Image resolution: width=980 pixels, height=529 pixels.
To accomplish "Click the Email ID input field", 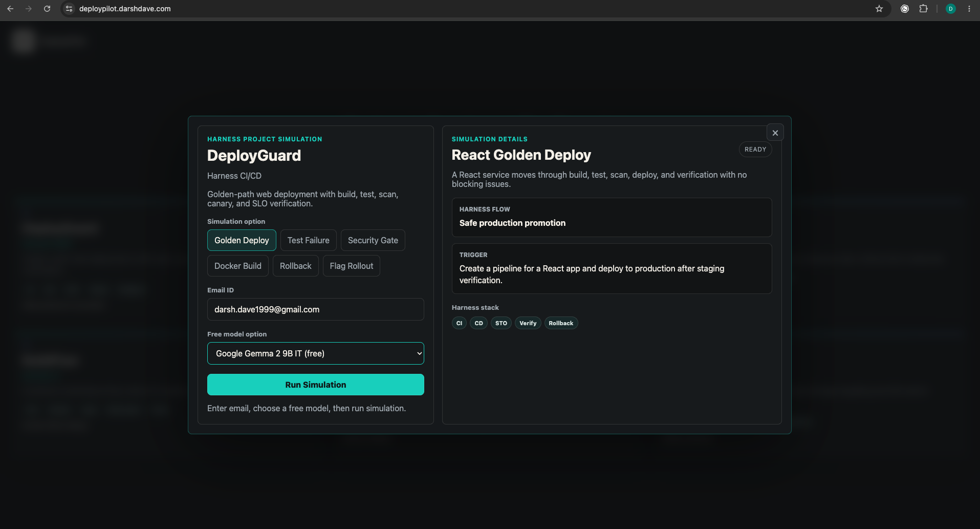I will pyautogui.click(x=316, y=309).
